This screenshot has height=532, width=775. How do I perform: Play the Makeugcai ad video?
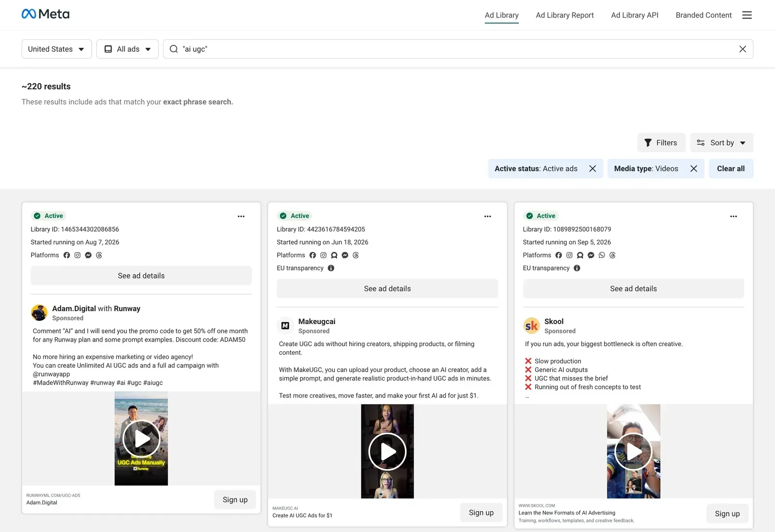click(387, 452)
